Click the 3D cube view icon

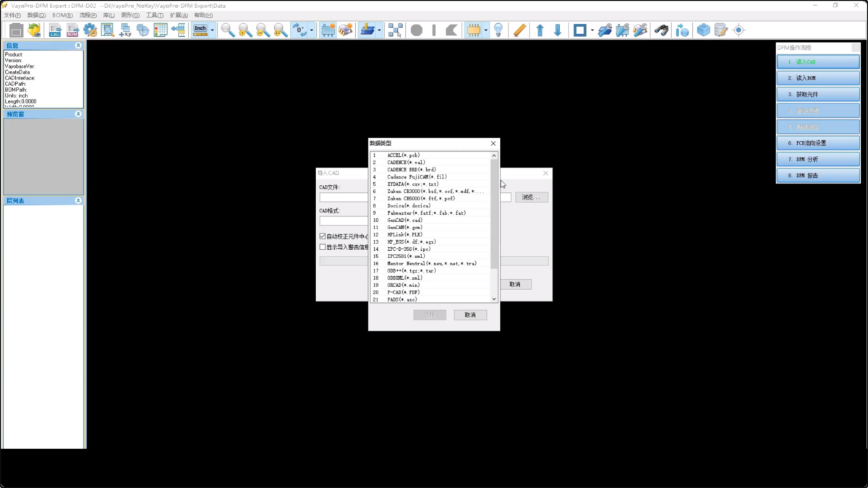point(703,30)
